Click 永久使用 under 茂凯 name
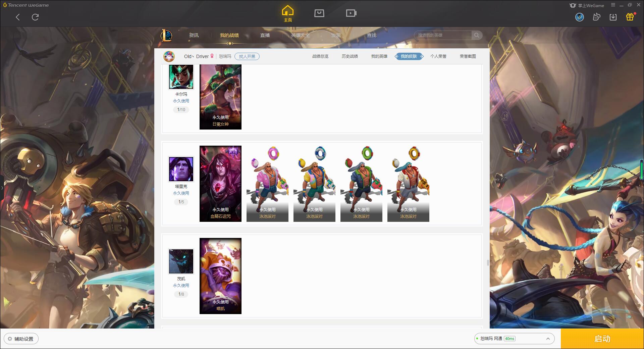This screenshot has width=644, height=349. tap(181, 286)
